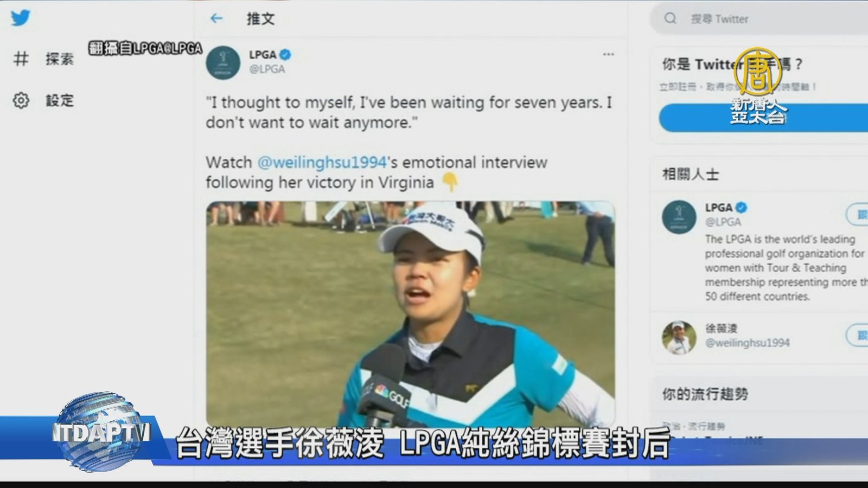Screen dimensions: 868x488
Task: Open the 探索 hashtag explore icon
Action: pos(21,59)
